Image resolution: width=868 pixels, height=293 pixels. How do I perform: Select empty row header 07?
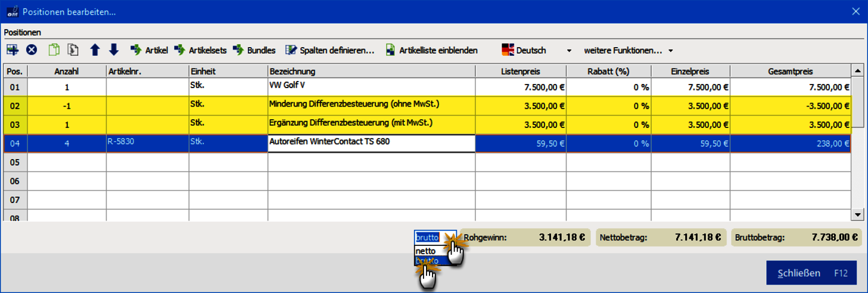pos(15,200)
